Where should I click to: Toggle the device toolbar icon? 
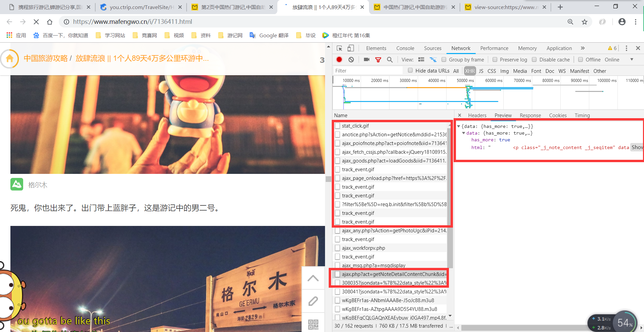[351, 48]
